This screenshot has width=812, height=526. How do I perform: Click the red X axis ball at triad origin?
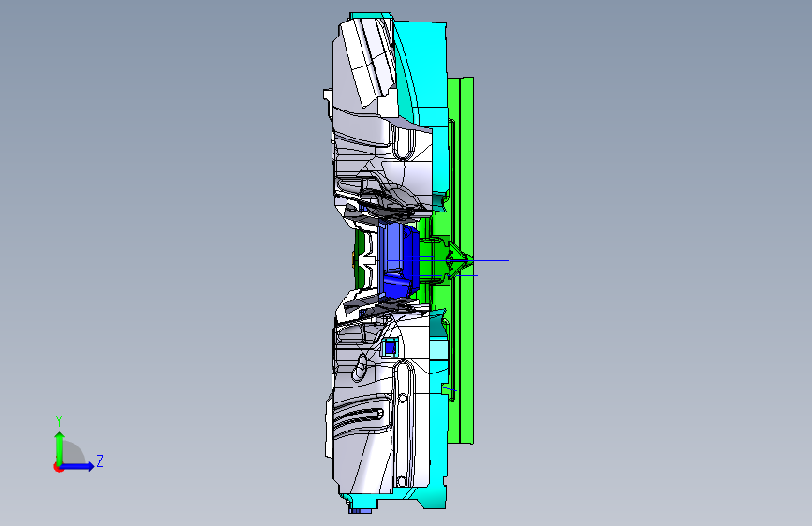(58, 467)
